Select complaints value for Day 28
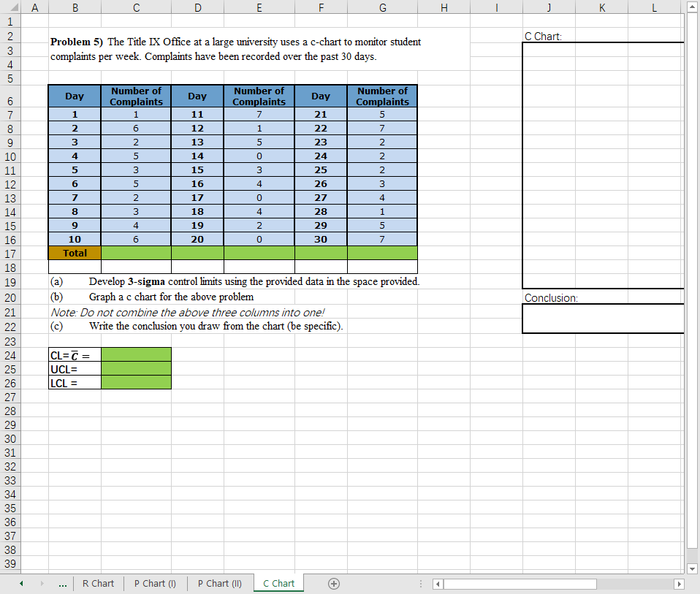 coord(383,212)
